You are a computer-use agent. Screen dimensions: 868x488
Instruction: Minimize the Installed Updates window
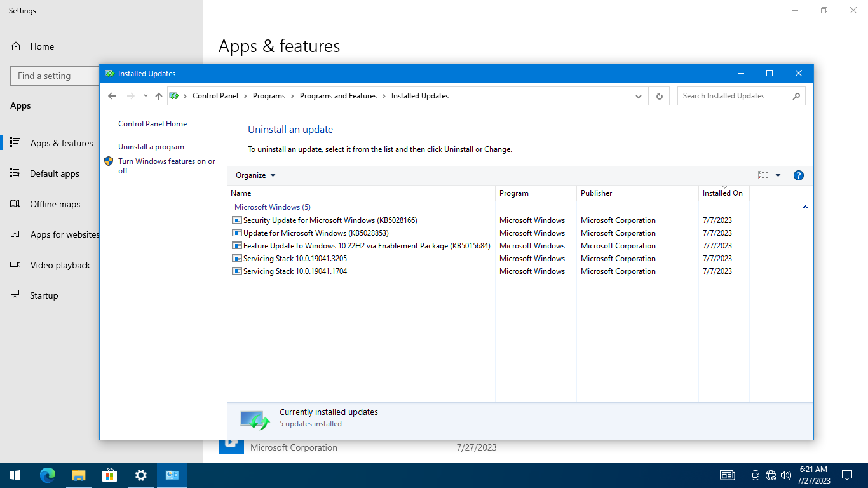(x=740, y=74)
